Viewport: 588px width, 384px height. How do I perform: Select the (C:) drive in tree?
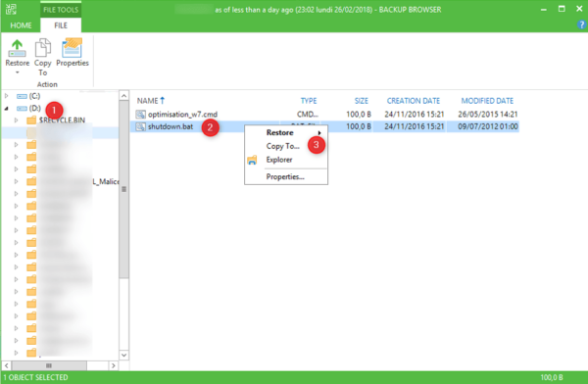point(34,96)
